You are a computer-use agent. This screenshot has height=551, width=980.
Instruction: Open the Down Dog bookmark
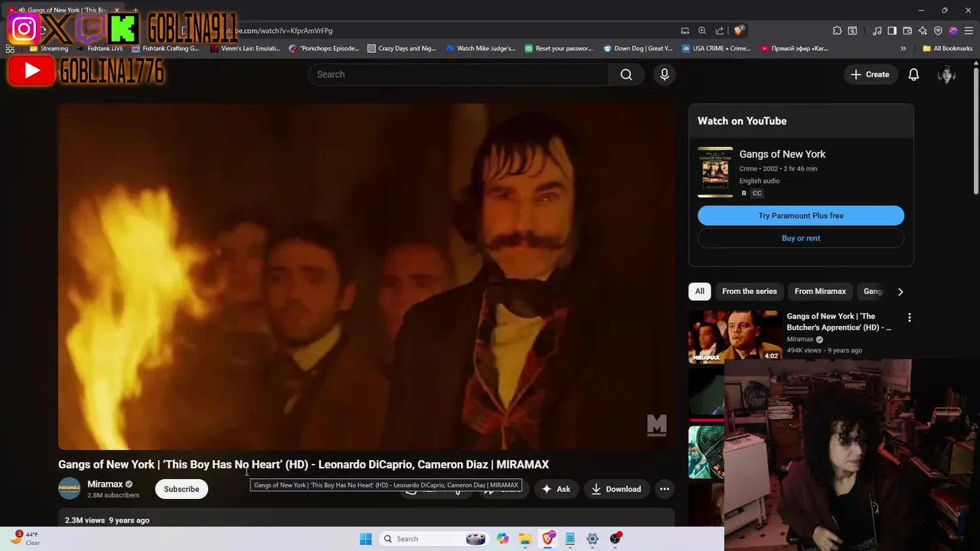tap(638, 48)
